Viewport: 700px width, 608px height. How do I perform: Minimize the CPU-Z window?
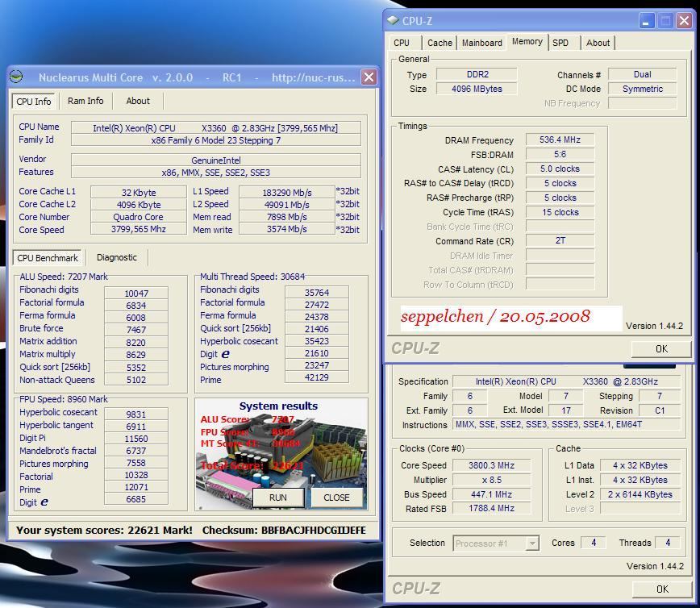pyautogui.click(x=645, y=20)
